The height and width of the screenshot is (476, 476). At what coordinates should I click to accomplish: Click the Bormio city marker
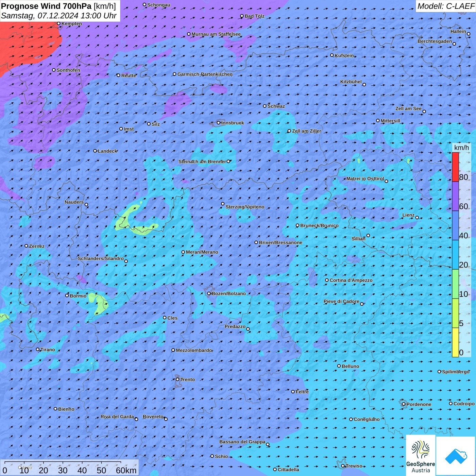[67, 295]
